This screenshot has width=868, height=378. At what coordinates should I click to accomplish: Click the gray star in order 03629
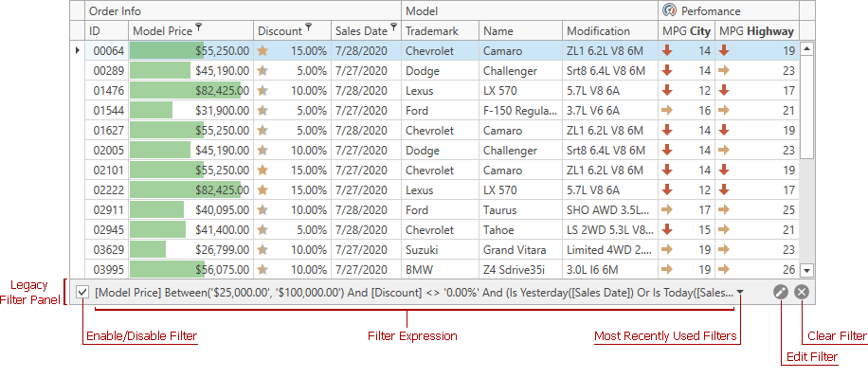(262, 249)
